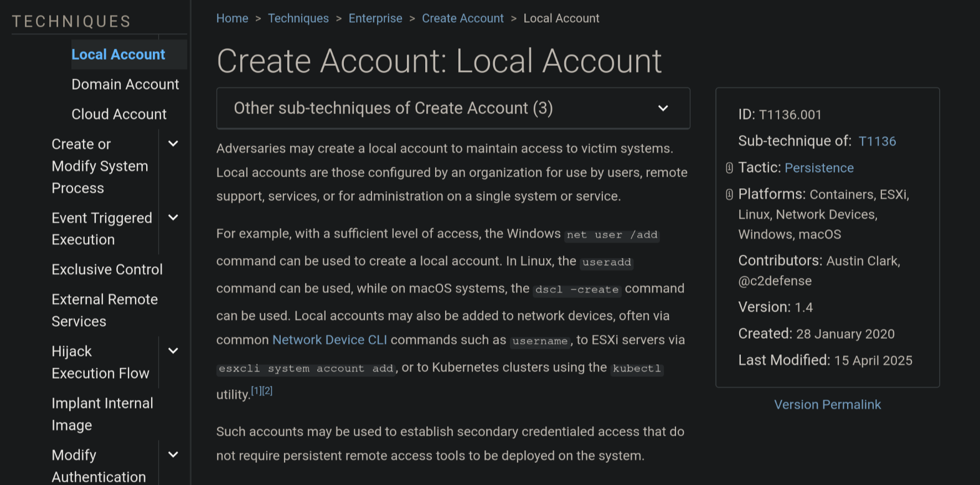Expand Other sub-techniques of Create Account dropdown
Screen dimensions: 980x485
tap(453, 108)
